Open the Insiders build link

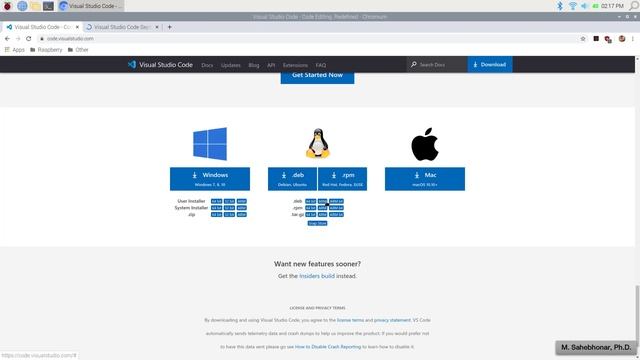[317, 276]
